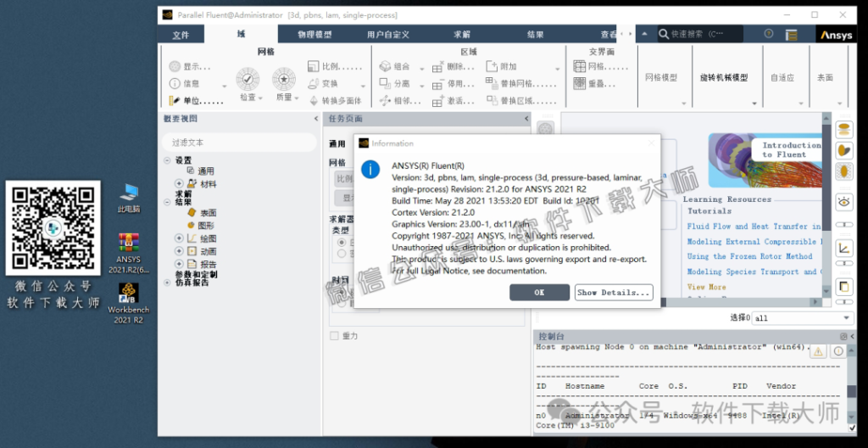
Task: Switch to the 用户自定义 tab
Action: pyautogui.click(x=388, y=35)
